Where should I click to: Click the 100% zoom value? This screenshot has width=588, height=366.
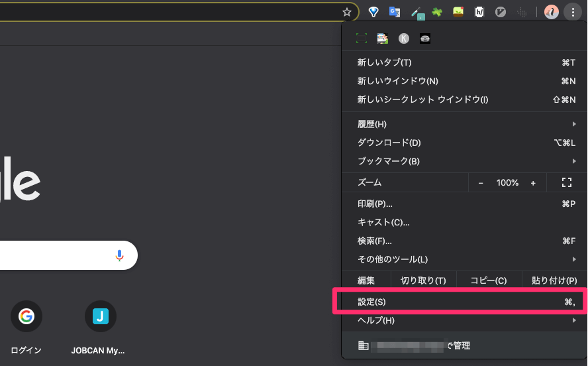coord(507,183)
